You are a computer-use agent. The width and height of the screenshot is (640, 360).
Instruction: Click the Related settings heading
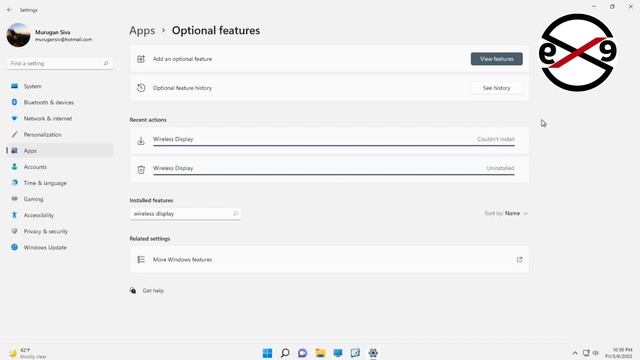point(150,239)
